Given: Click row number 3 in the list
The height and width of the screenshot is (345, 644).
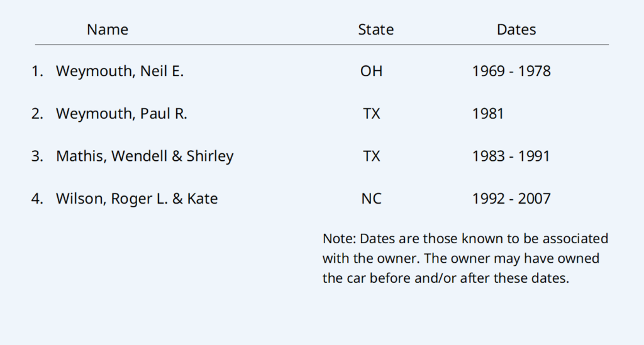Looking at the screenshot, I should 37,156.
